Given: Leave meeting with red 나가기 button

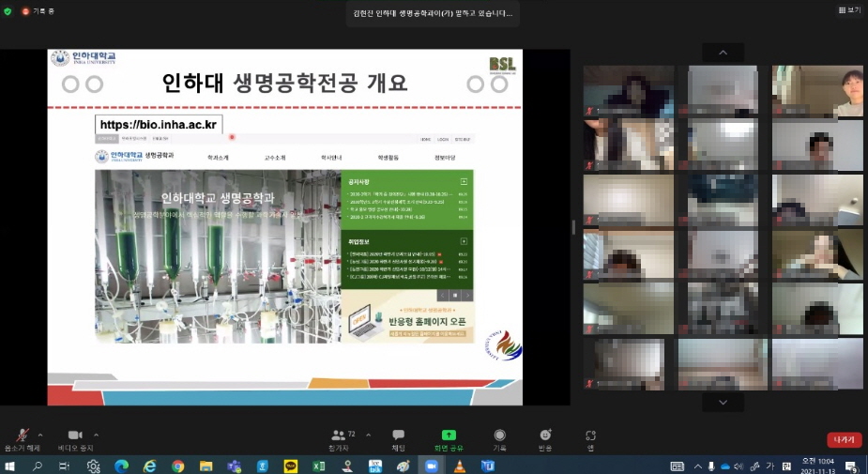Looking at the screenshot, I should coord(844,439).
